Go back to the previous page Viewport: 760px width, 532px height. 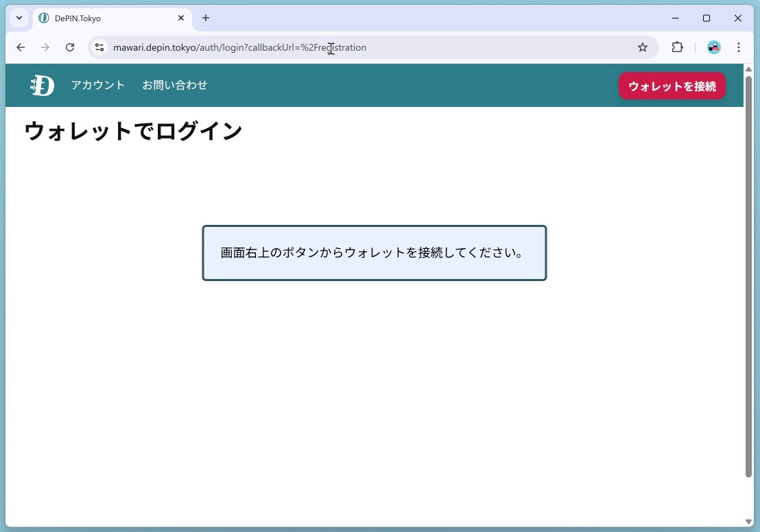21,47
